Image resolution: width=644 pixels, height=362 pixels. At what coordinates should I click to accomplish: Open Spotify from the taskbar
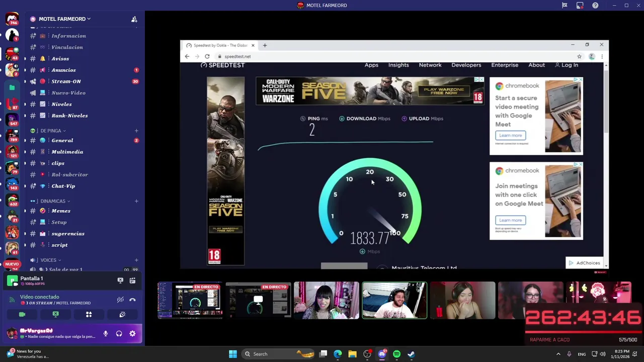[396, 354]
